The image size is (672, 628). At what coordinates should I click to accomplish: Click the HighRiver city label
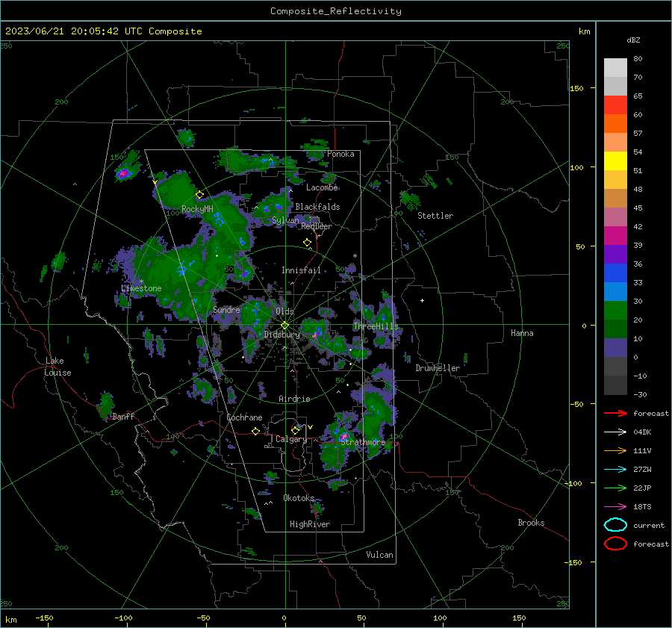click(310, 524)
